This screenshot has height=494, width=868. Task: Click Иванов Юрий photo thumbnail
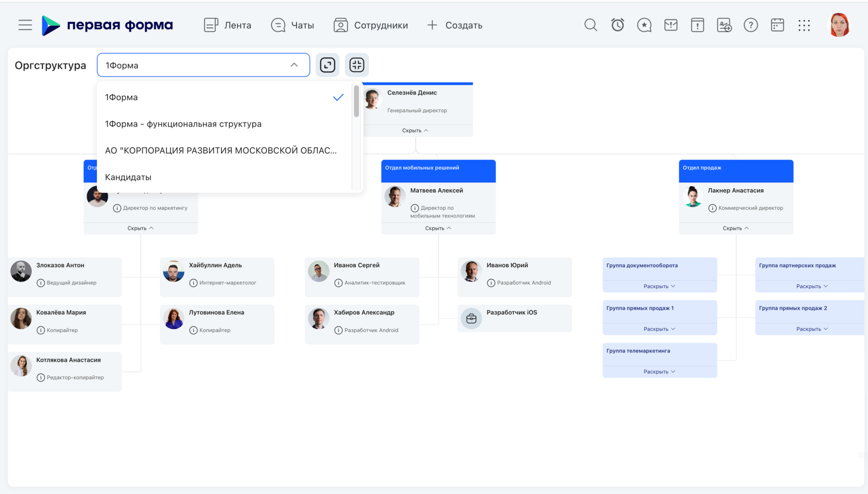point(471,271)
